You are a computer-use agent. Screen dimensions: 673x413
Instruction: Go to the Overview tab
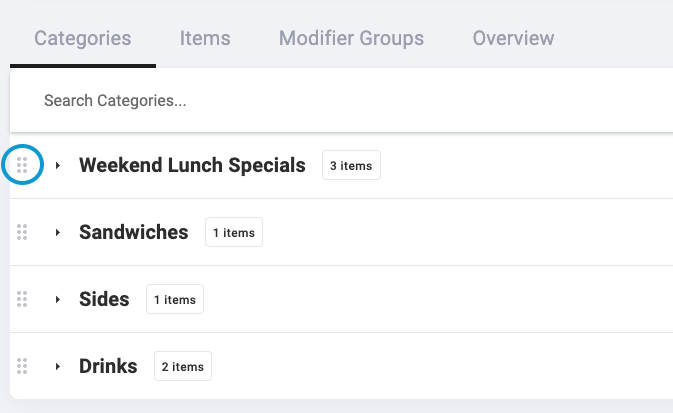click(513, 38)
